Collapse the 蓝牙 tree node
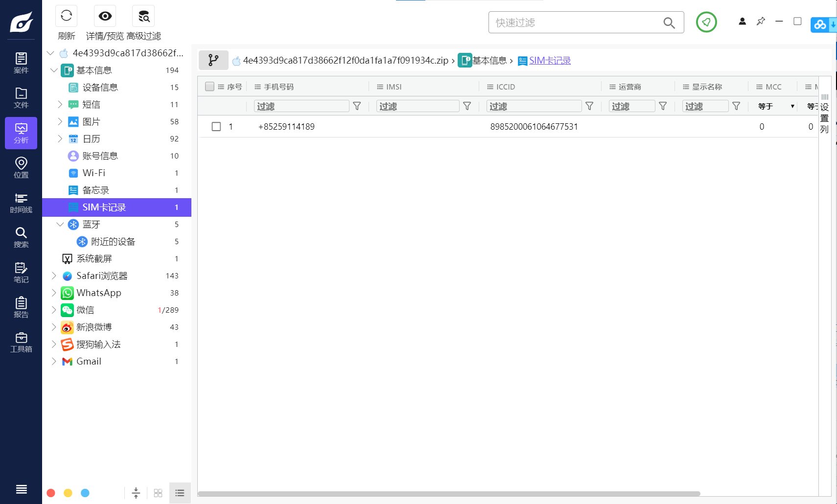This screenshot has height=504, width=837. click(60, 224)
